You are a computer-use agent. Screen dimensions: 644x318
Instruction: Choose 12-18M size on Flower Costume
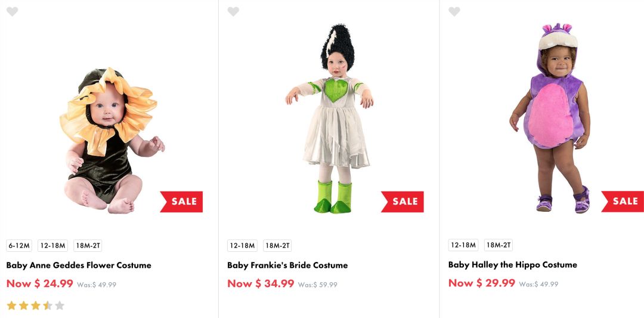(x=52, y=246)
